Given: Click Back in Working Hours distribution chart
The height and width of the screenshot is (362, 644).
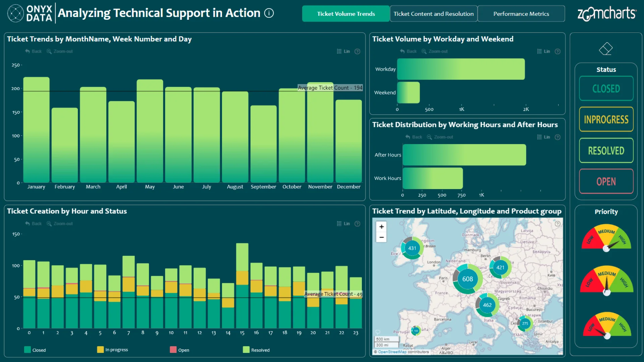Looking at the screenshot, I should [x=414, y=137].
